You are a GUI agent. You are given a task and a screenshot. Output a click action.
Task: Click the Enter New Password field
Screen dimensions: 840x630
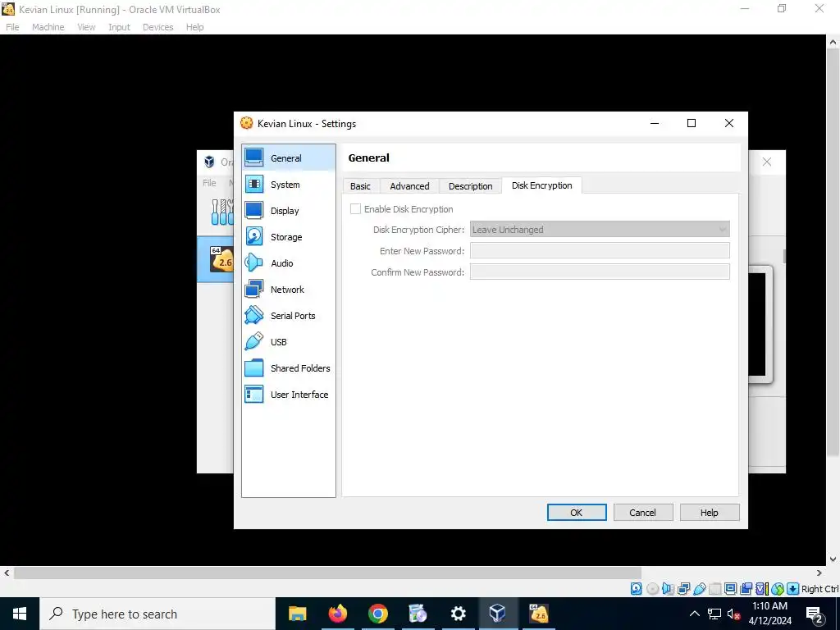click(x=600, y=251)
